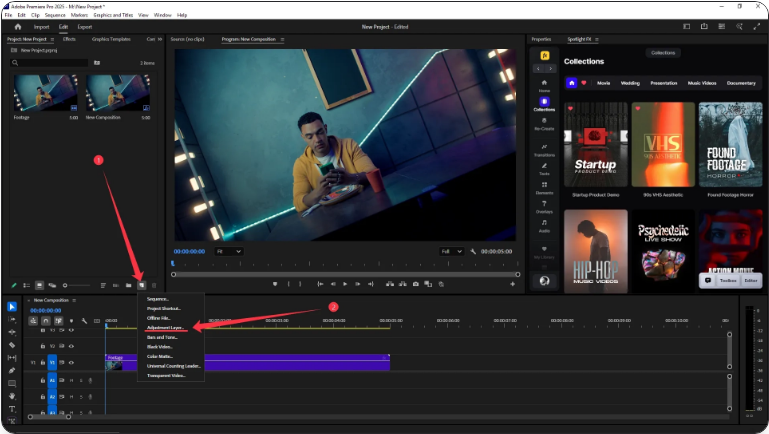The height and width of the screenshot is (434, 769).
Task: Click the Home icon in the workspace bar
Action: [x=17, y=26]
